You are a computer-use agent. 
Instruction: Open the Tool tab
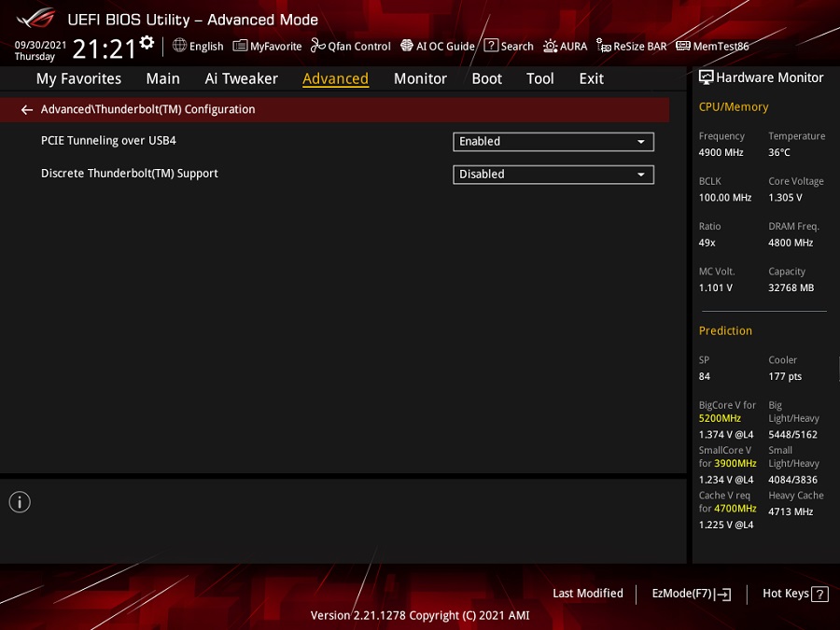tap(540, 78)
